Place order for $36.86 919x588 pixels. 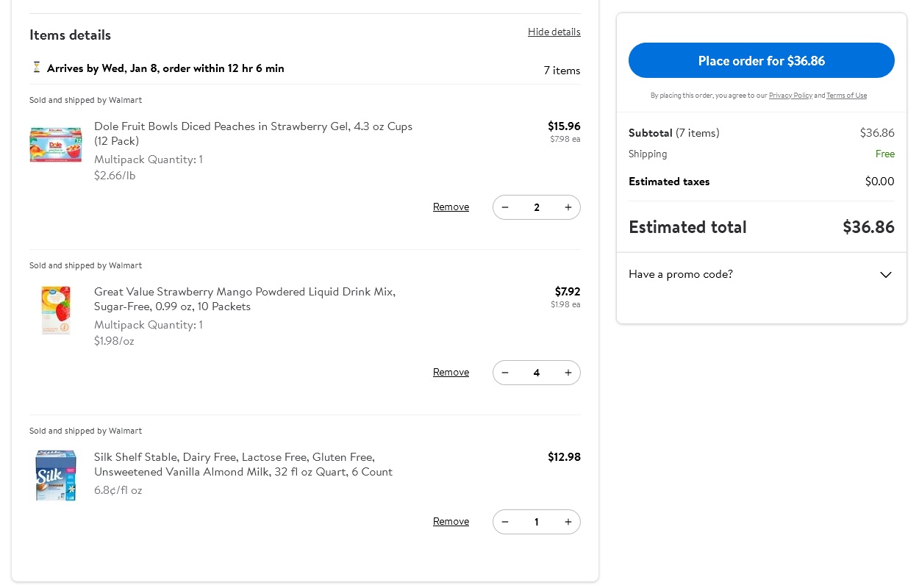click(762, 60)
